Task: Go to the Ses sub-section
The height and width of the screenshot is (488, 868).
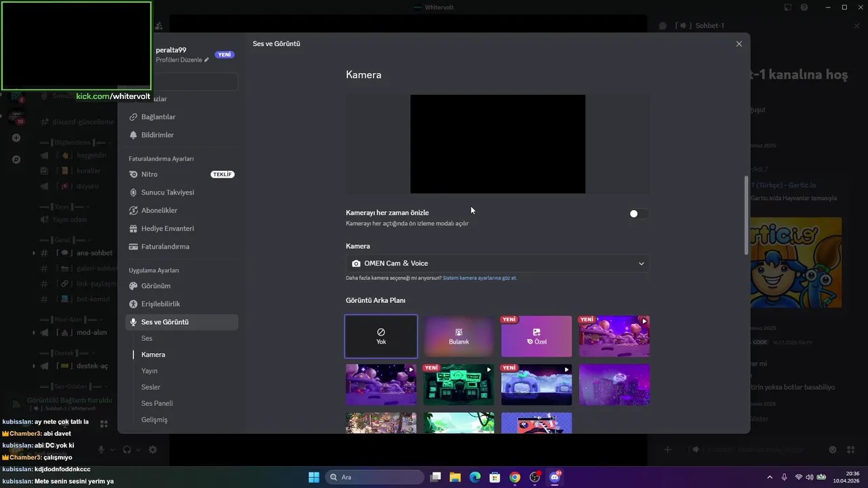Action: pyautogui.click(x=146, y=338)
